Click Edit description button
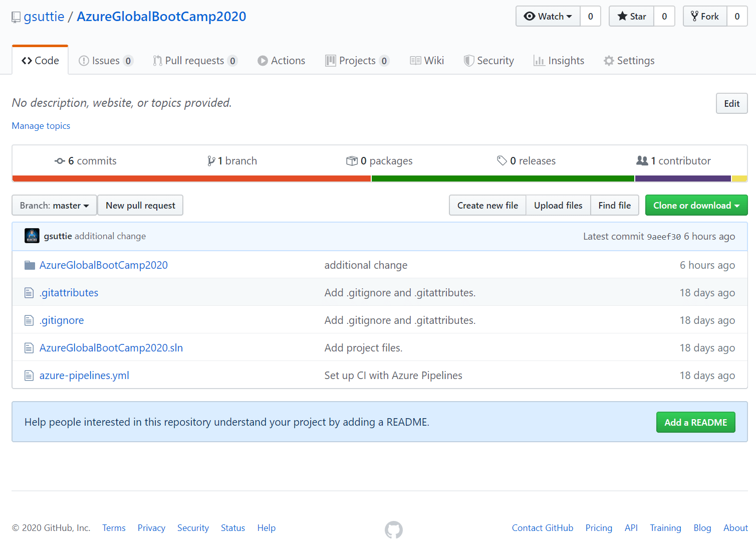The width and height of the screenshot is (756, 544). click(x=732, y=104)
